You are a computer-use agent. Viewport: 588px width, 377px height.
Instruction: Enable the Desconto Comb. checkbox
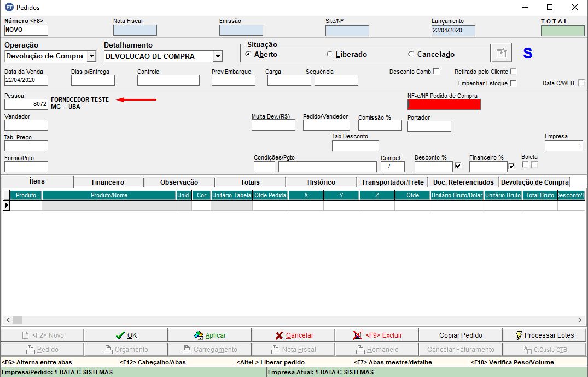[x=436, y=71]
